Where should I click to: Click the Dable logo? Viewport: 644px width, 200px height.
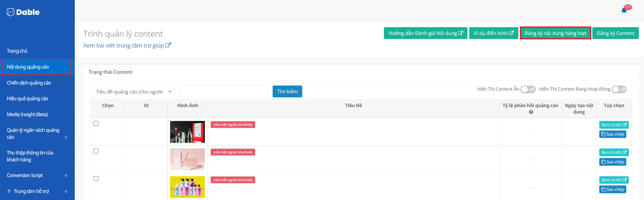23,12
